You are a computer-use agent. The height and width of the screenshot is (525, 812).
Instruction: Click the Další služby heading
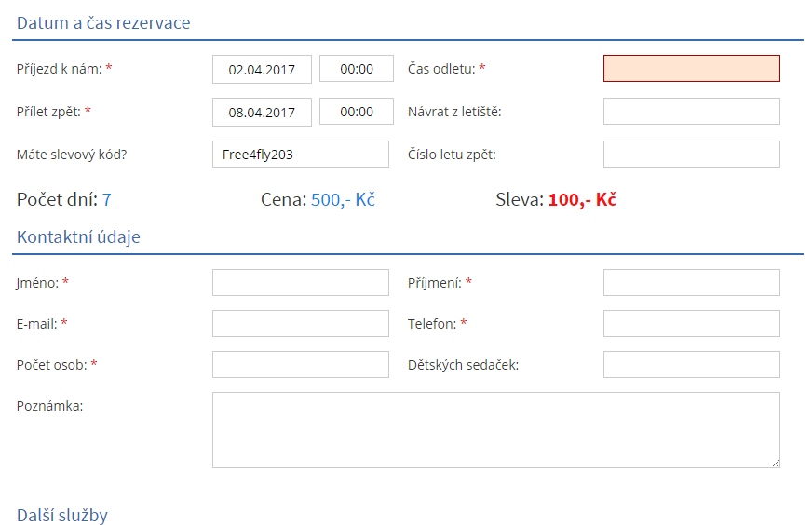(62, 516)
